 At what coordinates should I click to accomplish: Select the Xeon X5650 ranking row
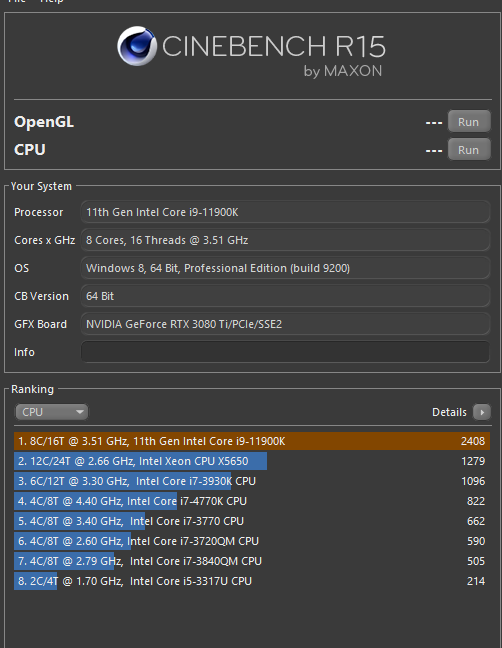pyautogui.click(x=252, y=461)
